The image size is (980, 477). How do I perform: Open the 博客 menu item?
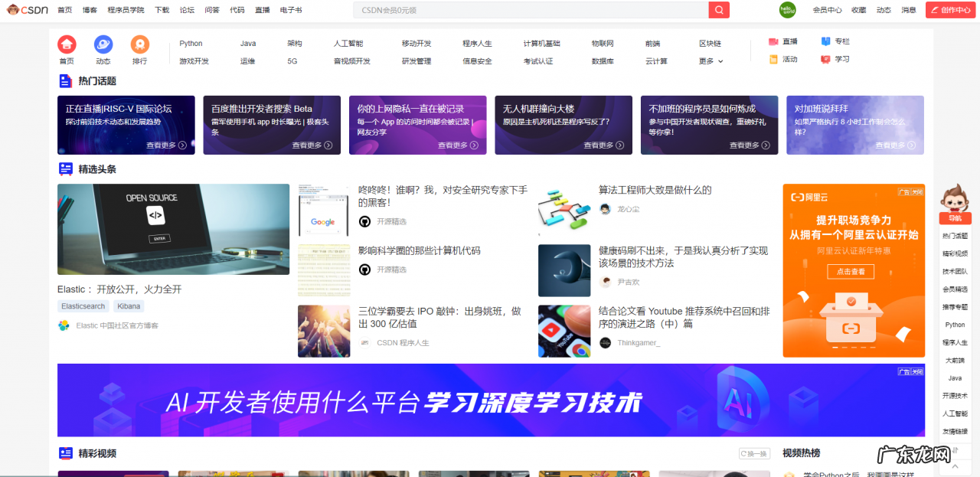coord(89,10)
